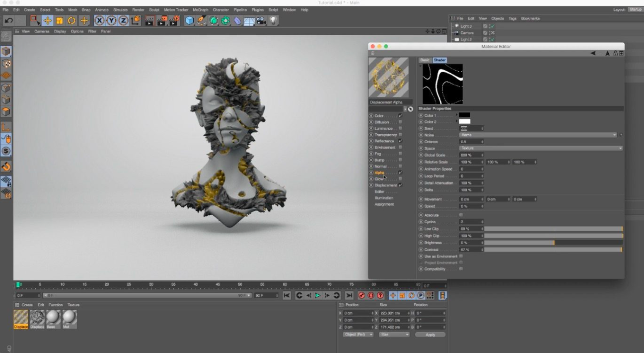Render the active view with clapperboard icon
This screenshot has height=353, width=644.
coord(149,20)
